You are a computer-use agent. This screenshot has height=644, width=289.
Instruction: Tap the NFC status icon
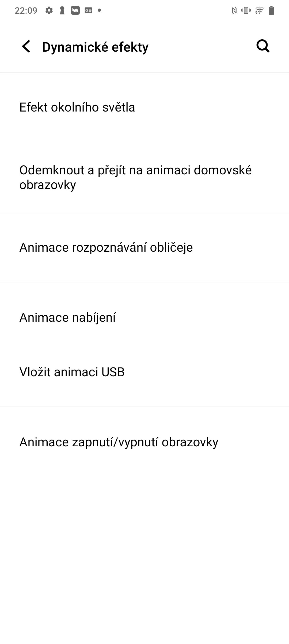pyautogui.click(x=234, y=11)
